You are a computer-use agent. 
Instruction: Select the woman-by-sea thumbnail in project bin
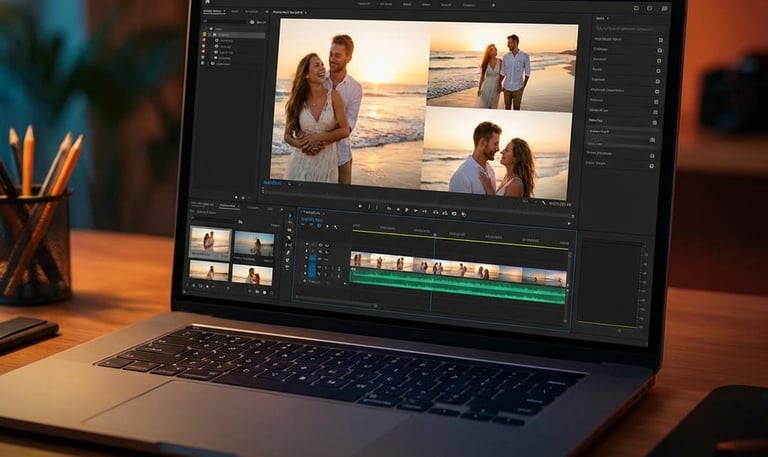pos(254,244)
